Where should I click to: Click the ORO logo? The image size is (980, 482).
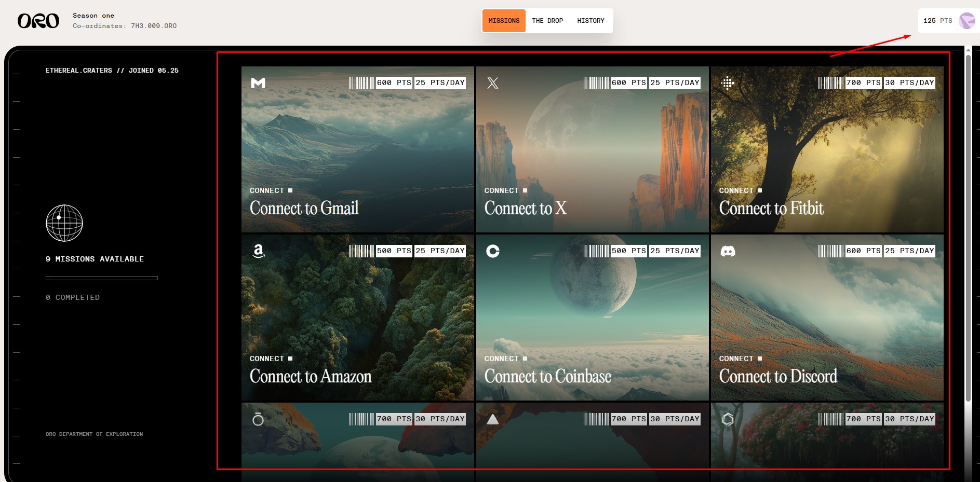(38, 21)
